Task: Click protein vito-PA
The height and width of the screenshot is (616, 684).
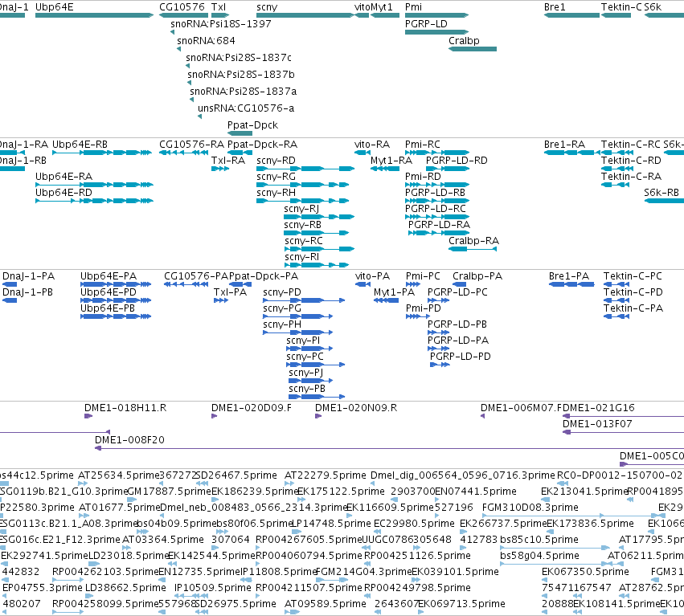Action: pos(363,284)
